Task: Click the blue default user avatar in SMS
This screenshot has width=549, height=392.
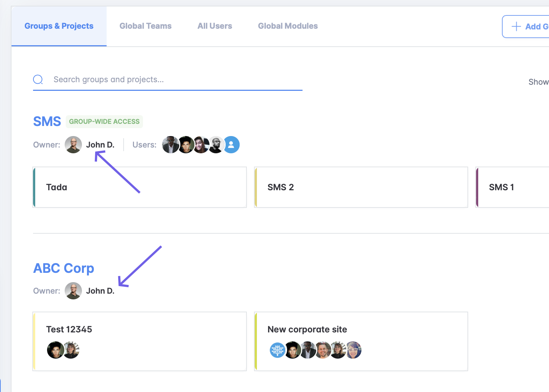Action: pos(231,145)
